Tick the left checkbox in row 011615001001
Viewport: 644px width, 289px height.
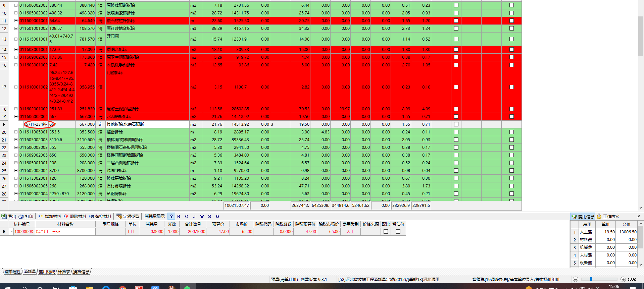[x=456, y=39]
